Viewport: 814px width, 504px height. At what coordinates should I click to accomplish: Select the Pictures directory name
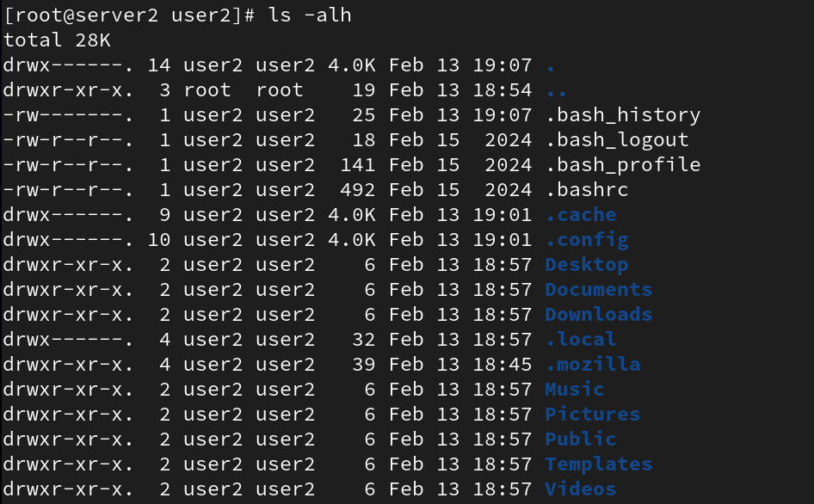pyautogui.click(x=593, y=414)
